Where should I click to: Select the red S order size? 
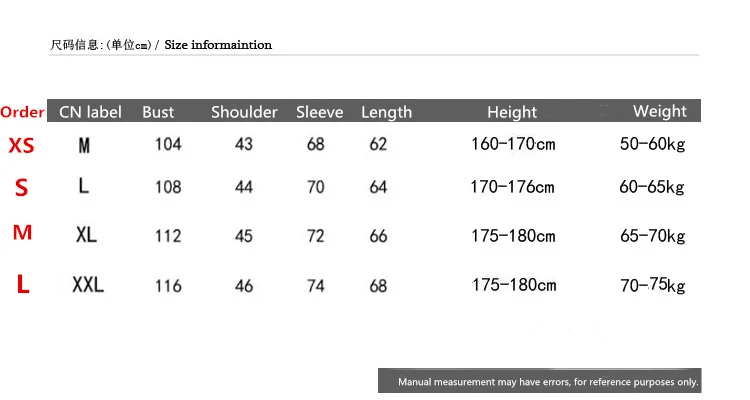(22, 187)
